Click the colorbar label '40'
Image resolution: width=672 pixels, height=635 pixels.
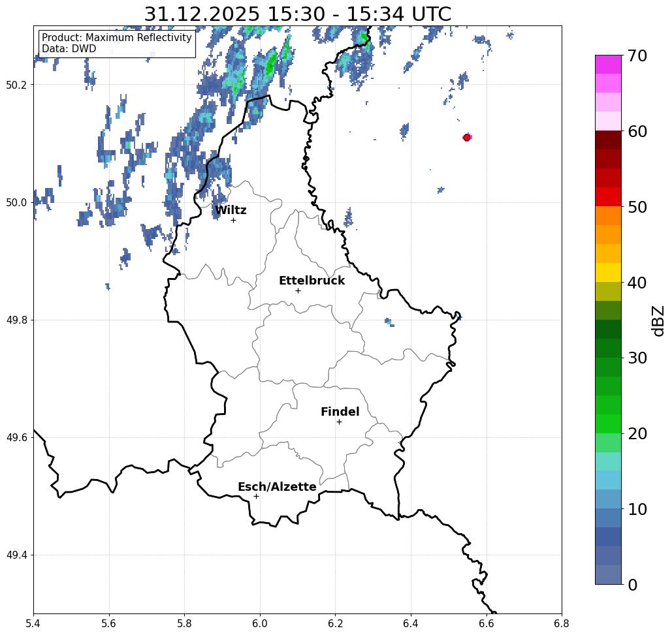[637, 283]
